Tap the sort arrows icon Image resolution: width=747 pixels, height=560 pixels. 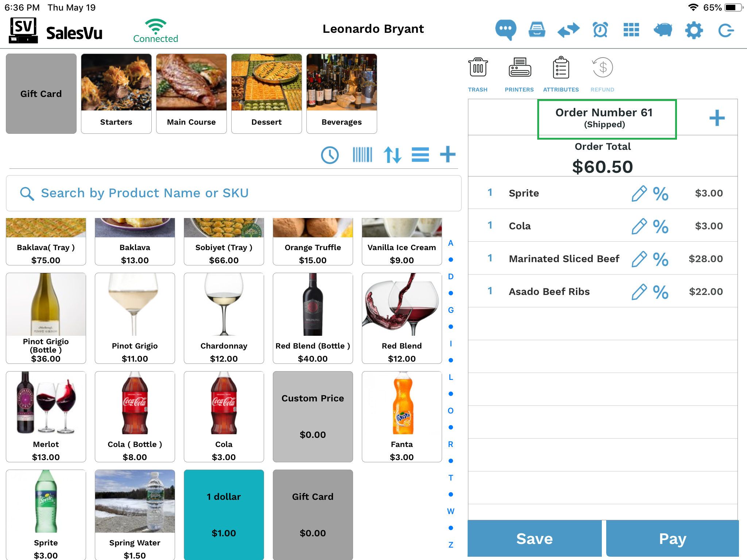(392, 155)
